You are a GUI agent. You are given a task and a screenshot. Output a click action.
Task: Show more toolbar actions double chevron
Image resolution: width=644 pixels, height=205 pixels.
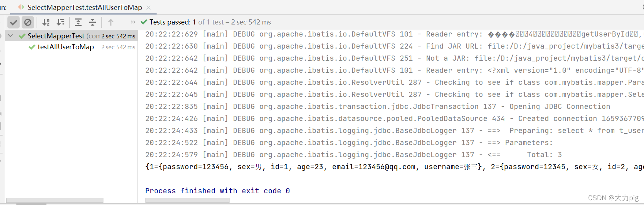tap(133, 22)
